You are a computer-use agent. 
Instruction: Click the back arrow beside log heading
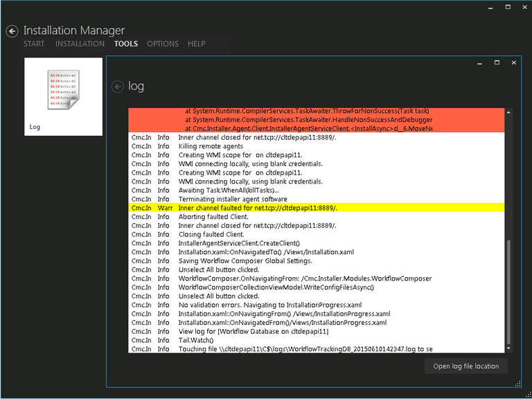117,87
